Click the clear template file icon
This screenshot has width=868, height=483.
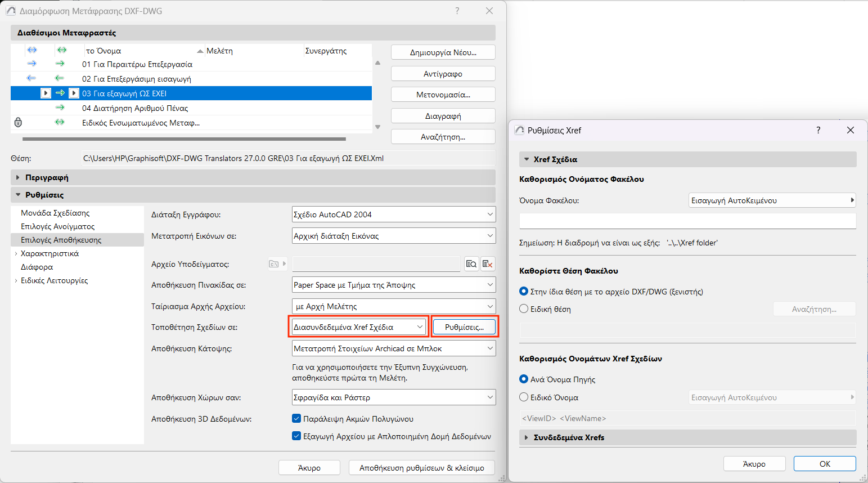click(x=488, y=264)
